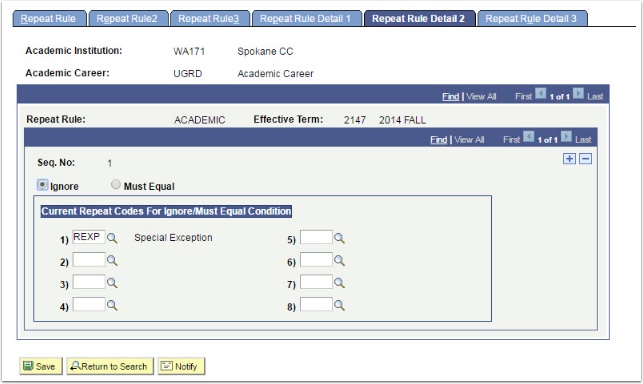Viewport: 643px width, 384px height.
Task: Delete the sequence row with minus icon
Action: (x=585, y=159)
